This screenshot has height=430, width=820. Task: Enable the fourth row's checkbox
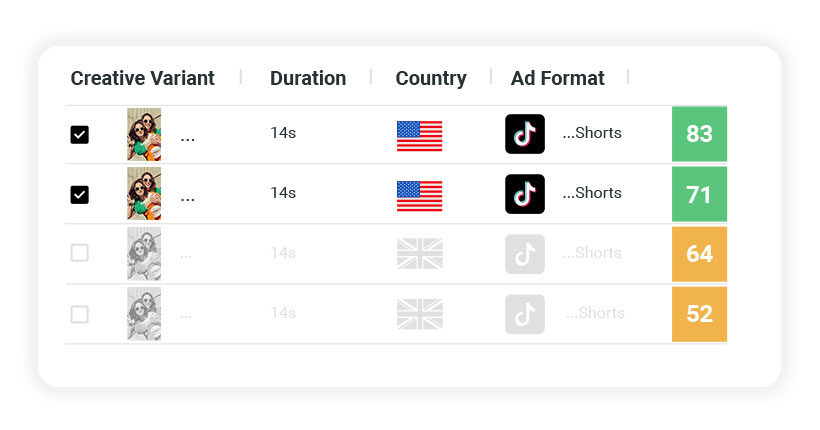[80, 314]
